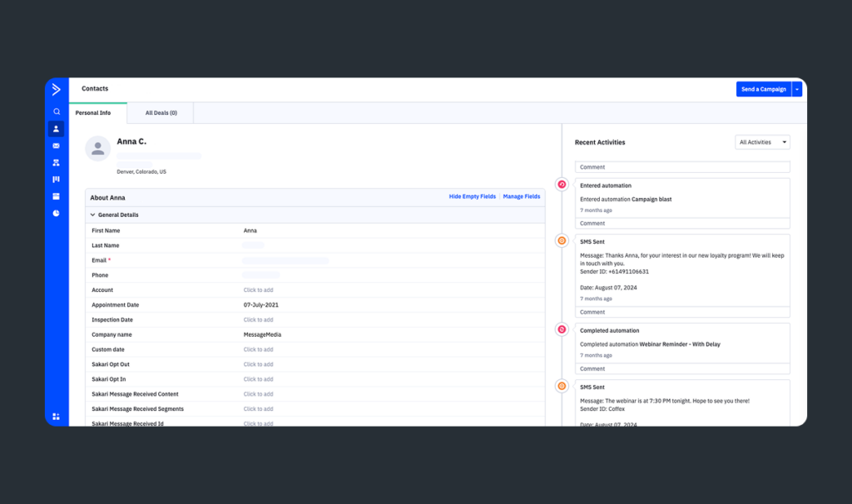Add comment under loyalty program SMS Sent

point(682,312)
